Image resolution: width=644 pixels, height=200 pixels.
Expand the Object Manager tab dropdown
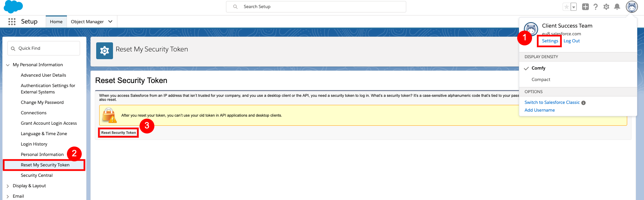(110, 22)
